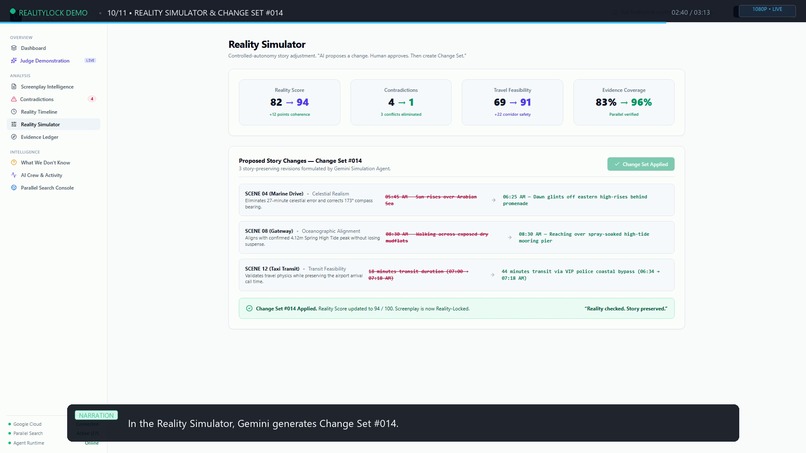Switch to Reality Timeline

53,112
